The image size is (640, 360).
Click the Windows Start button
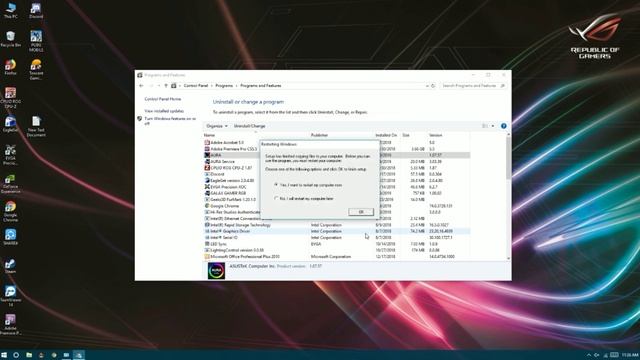click(x=4, y=355)
